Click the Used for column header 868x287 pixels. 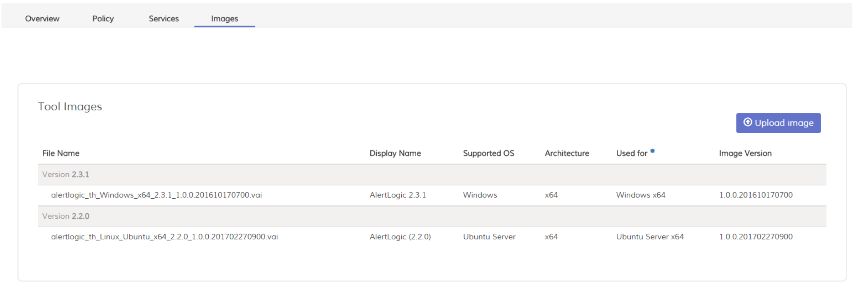pyautogui.click(x=631, y=153)
